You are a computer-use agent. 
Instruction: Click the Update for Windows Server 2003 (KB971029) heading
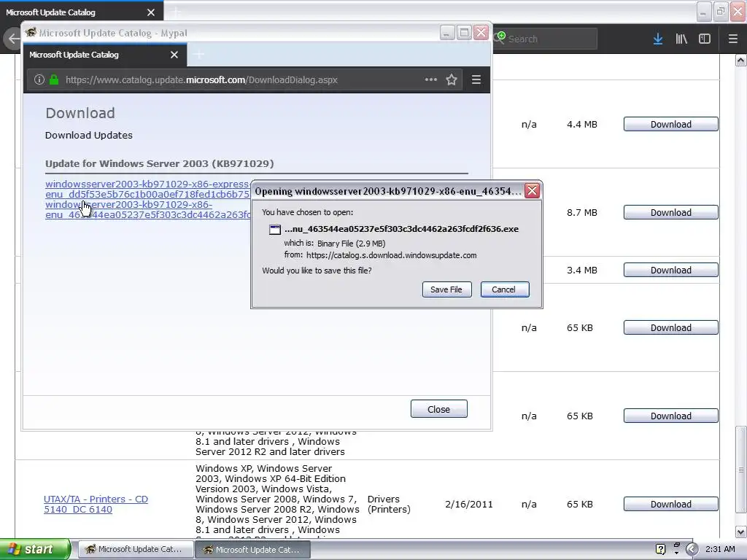pyautogui.click(x=160, y=163)
